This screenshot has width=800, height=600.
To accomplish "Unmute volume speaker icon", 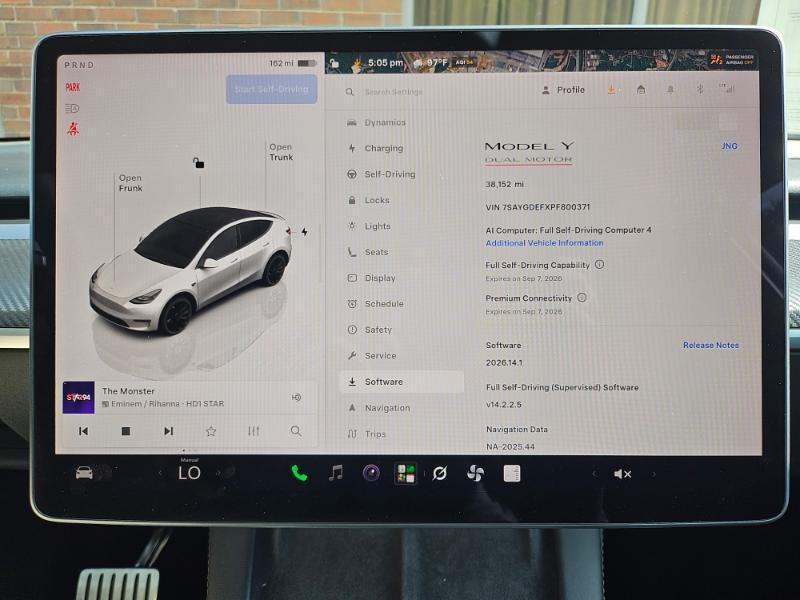I will [x=623, y=474].
